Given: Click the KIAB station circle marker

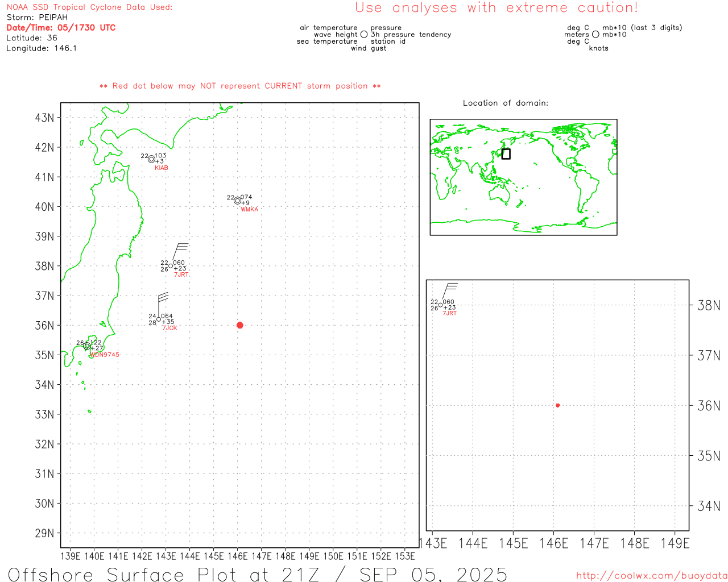Looking at the screenshot, I should (151, 159).
